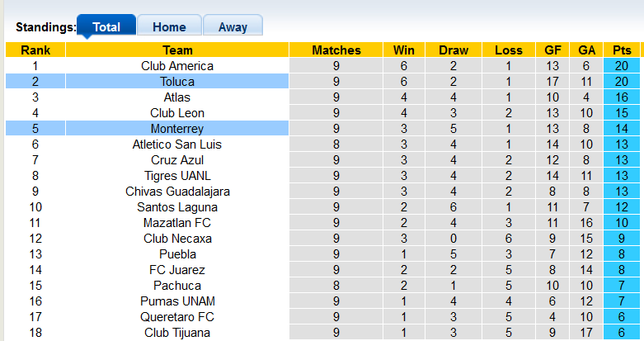Viewport: 644px width, 341px height.
Task: Select Club Tijuana in last place
Action: click(177, 333)
